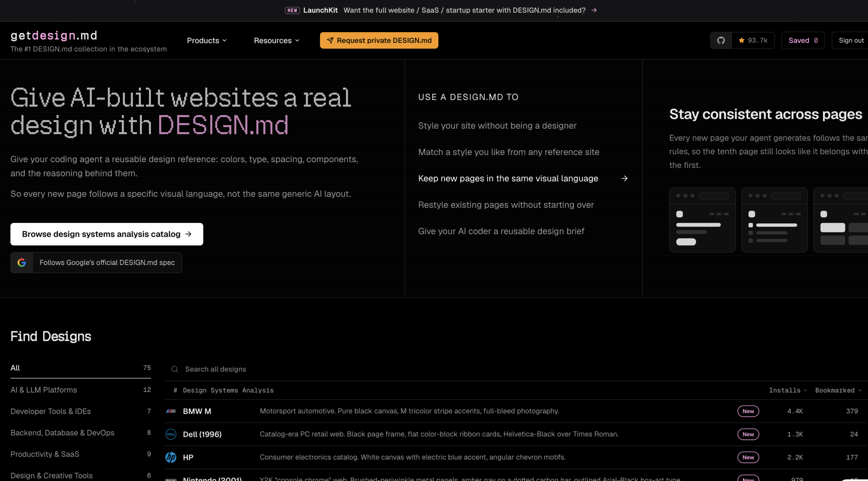Click the Dell (1996) description text

439,434
